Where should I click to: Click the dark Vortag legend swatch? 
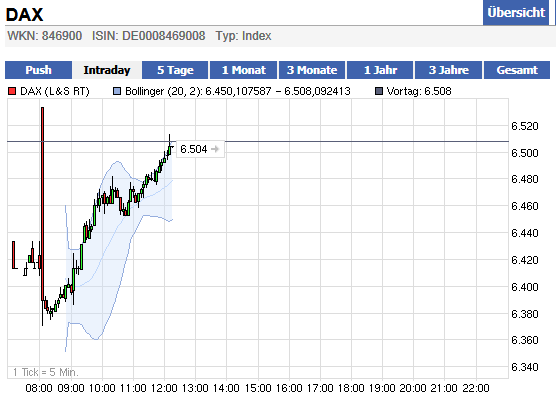pos(379,91)
